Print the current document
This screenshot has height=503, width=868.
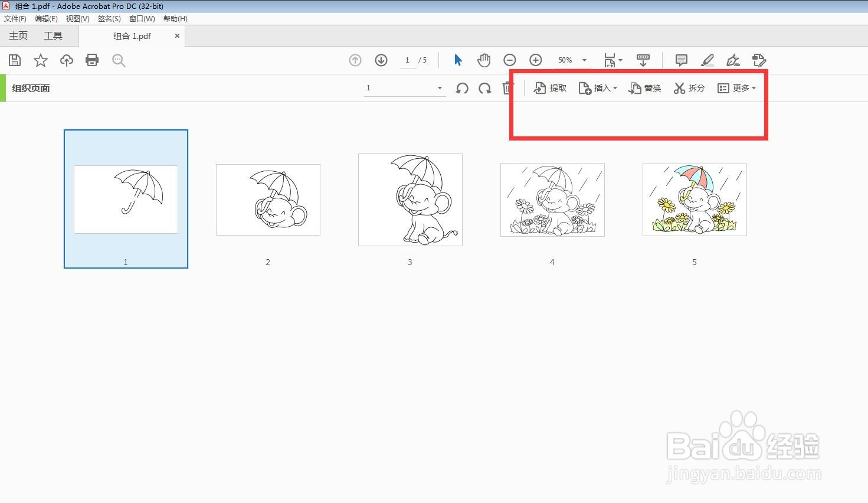(x=92, y=60)
